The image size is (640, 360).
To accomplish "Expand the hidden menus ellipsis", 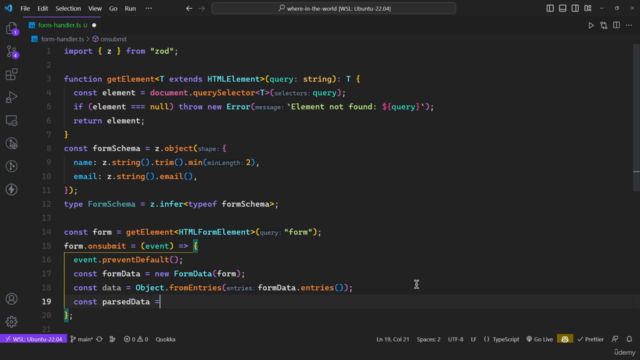I will tap(149, 8).
